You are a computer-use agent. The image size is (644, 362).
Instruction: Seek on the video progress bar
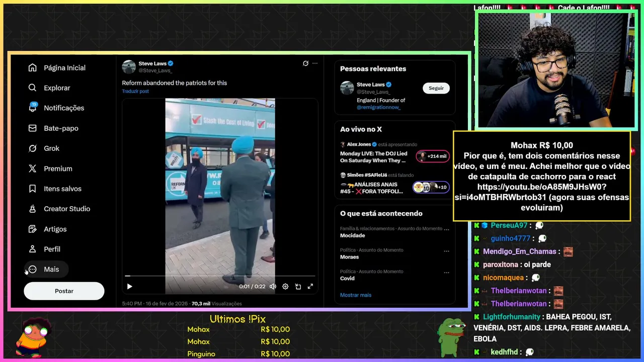(220, 276)
